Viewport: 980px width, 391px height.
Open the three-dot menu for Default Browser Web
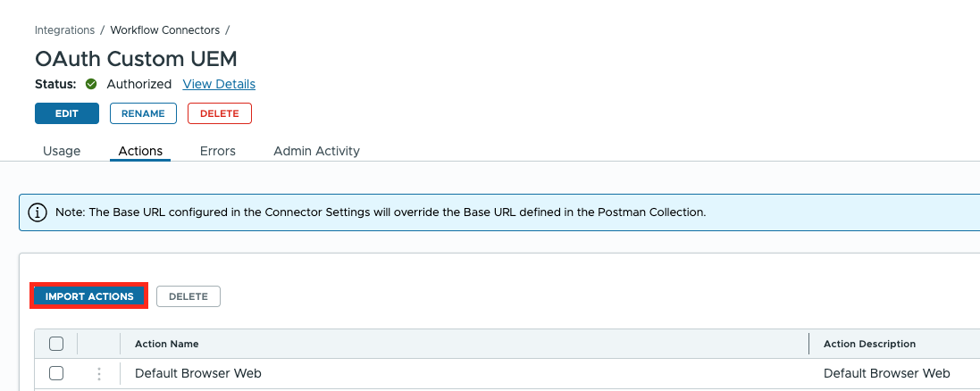pyautogui.click(x=99, y=373)
